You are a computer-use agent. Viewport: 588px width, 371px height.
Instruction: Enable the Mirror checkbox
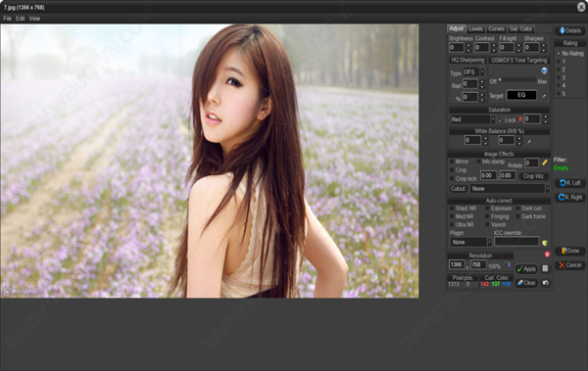coord(452,162)
